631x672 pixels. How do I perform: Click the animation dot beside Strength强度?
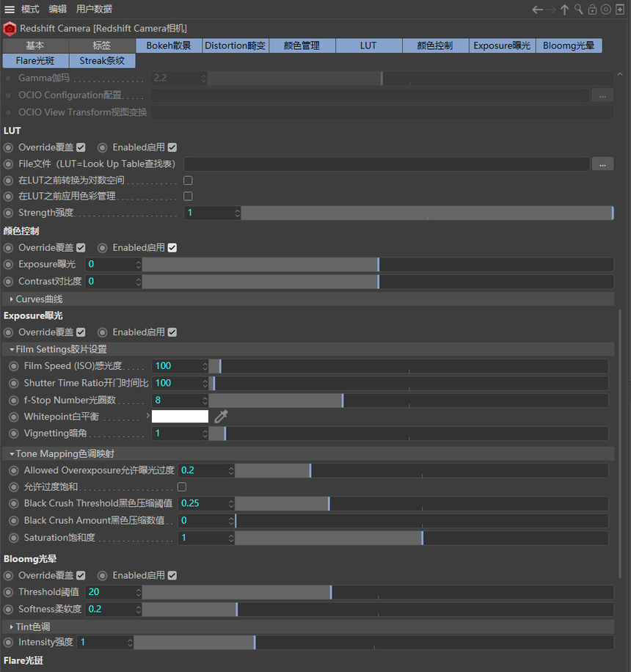(8, 213)
